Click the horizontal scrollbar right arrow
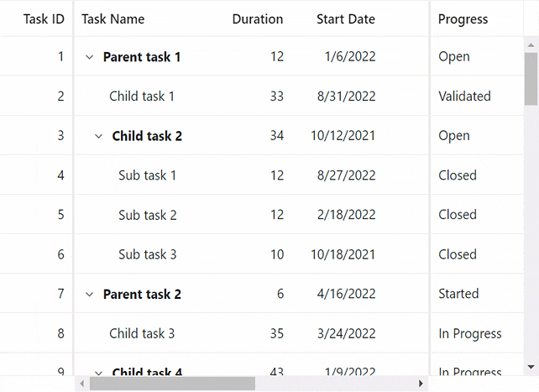539x392 pixels. 422,384
